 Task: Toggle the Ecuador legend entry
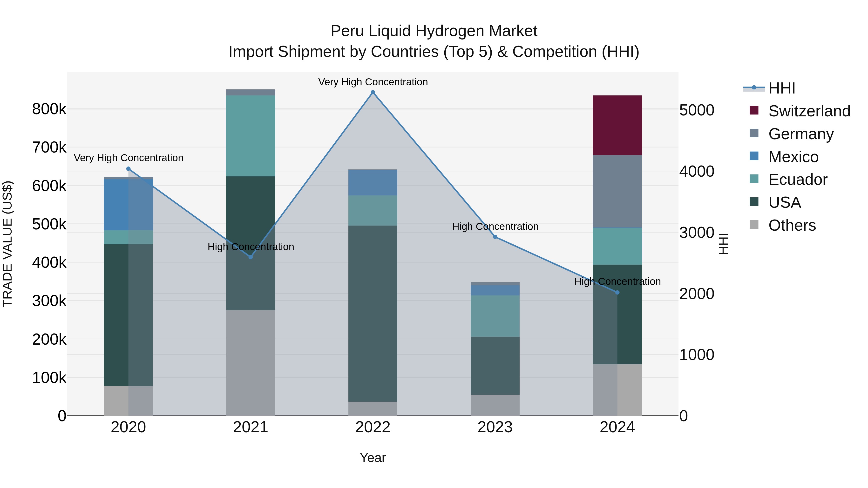click(788, 180)
